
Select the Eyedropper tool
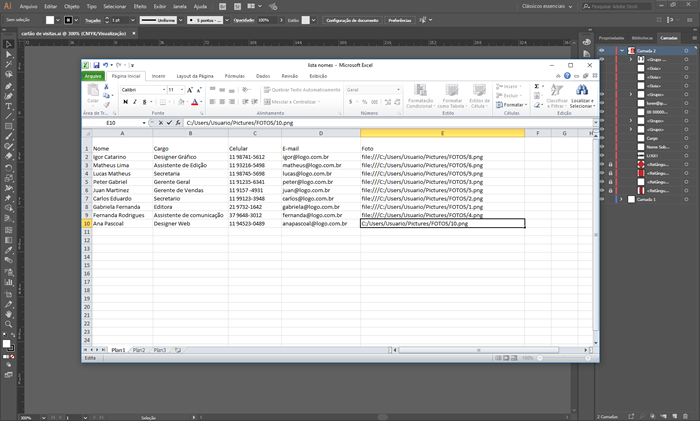(8, 250)
